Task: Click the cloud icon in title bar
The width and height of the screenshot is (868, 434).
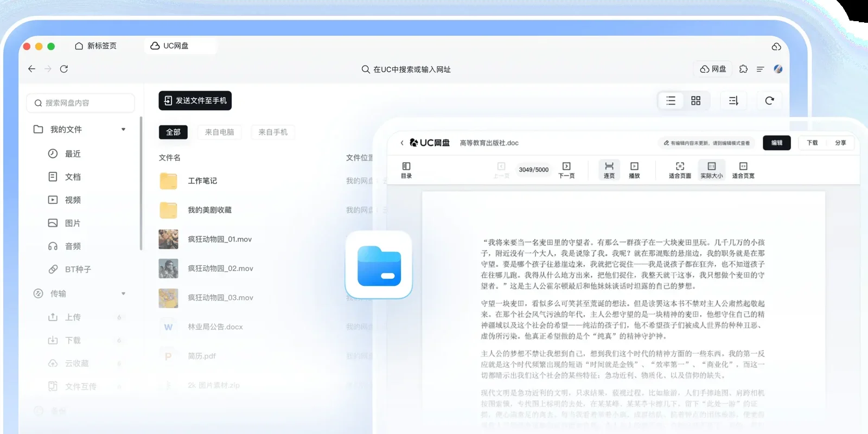Action: [776, 47]
